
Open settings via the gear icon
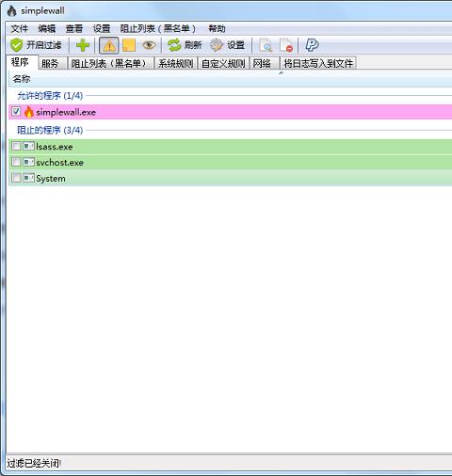217,45
